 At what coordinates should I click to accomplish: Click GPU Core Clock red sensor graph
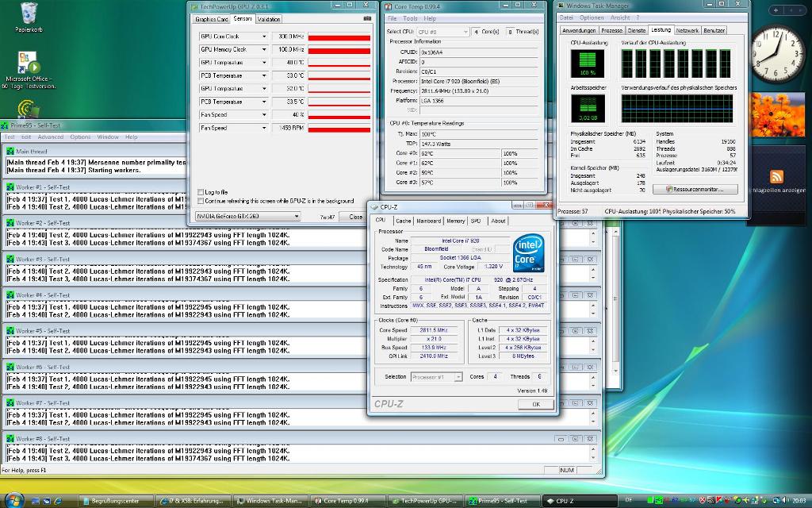[x=339, y=37]
